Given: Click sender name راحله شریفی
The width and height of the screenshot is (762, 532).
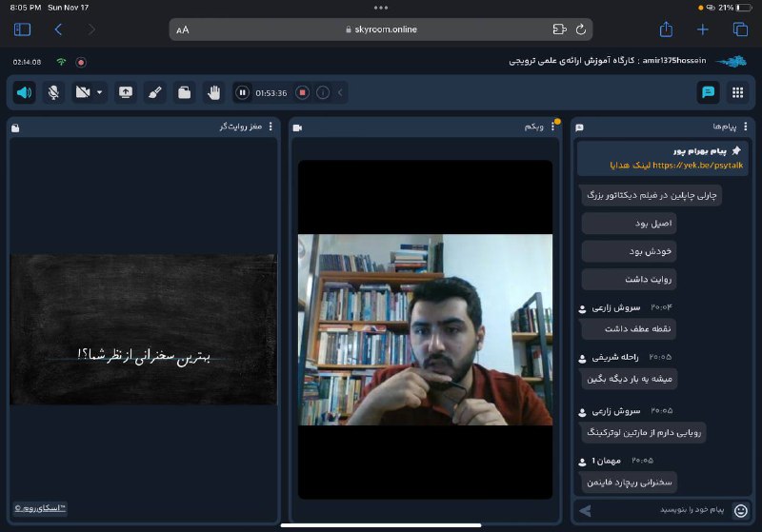Looking at the screenshot, I should point(615,357).
